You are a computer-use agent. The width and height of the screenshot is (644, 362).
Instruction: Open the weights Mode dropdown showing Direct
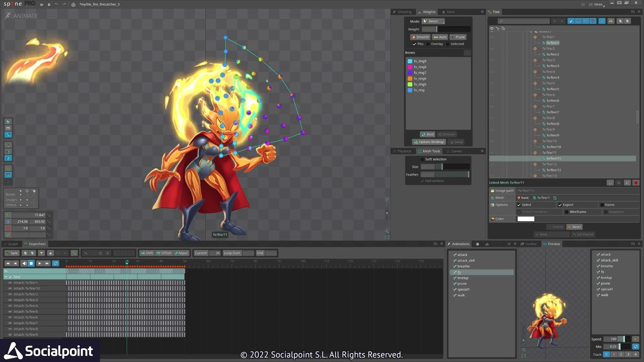click(433, 21)
